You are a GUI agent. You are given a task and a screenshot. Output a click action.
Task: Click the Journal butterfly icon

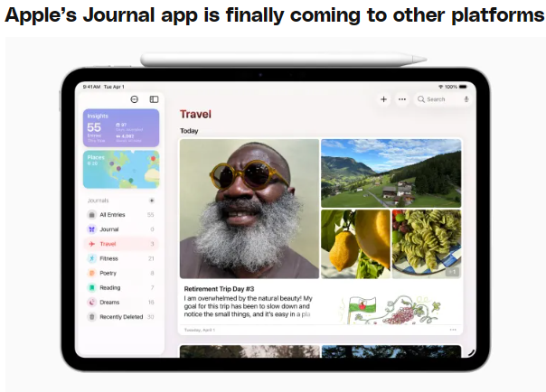[x=91, y=229]
